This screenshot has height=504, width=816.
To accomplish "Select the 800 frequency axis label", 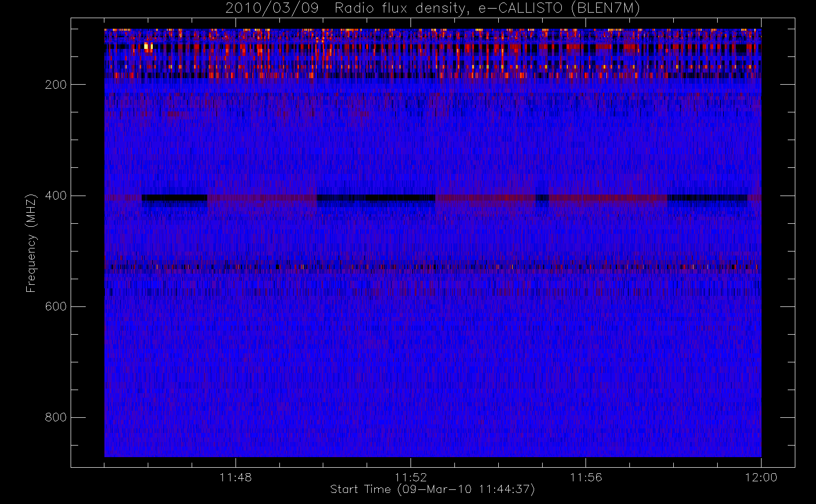I will coord(55,417).
